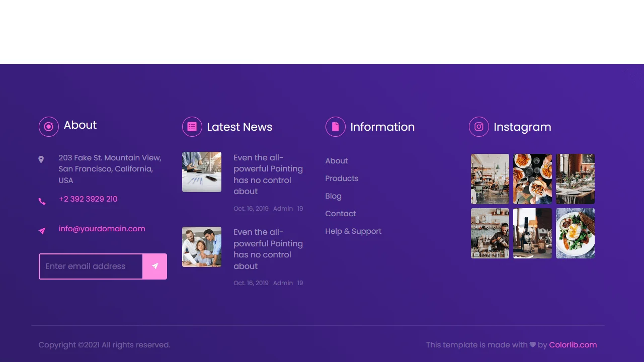Click the first Latest News article image
This screenshot has width=644, height=362.
(x=201, y=172)
